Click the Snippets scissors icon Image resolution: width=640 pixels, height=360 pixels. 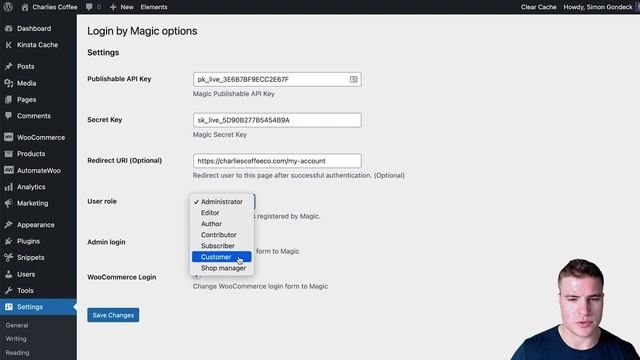coord(9,258)
